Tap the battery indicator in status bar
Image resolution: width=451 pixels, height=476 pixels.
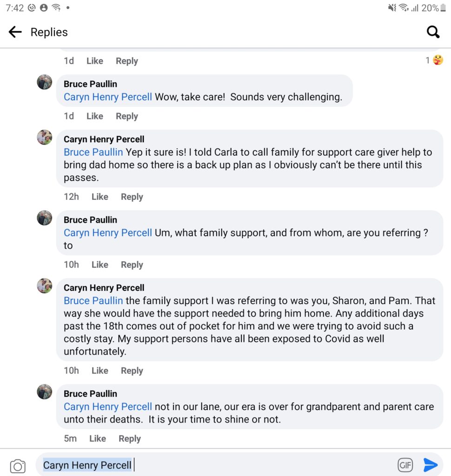[443, 8]
